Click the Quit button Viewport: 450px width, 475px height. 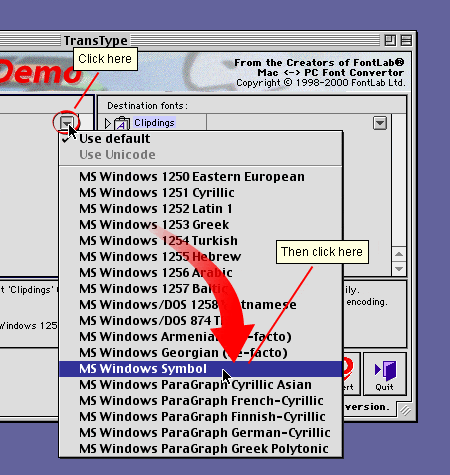click(x=385, y=374)
